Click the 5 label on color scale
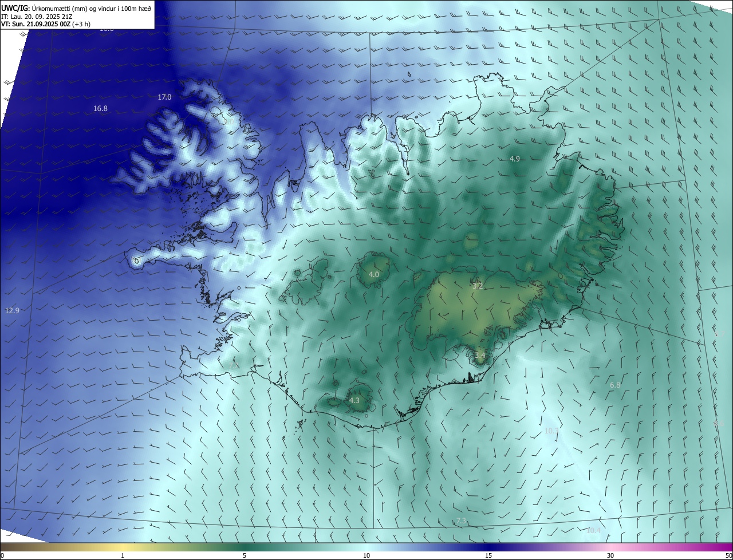This screenshot has height=560, width=733. click(245, 555)
